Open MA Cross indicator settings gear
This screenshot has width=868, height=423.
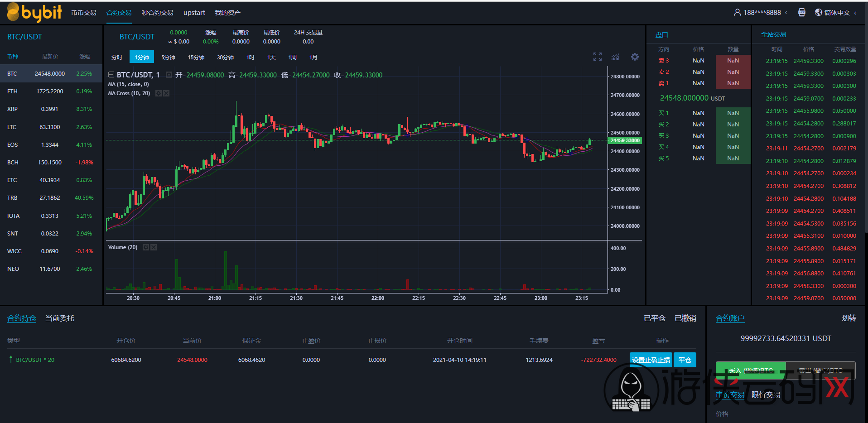point(159,93)
